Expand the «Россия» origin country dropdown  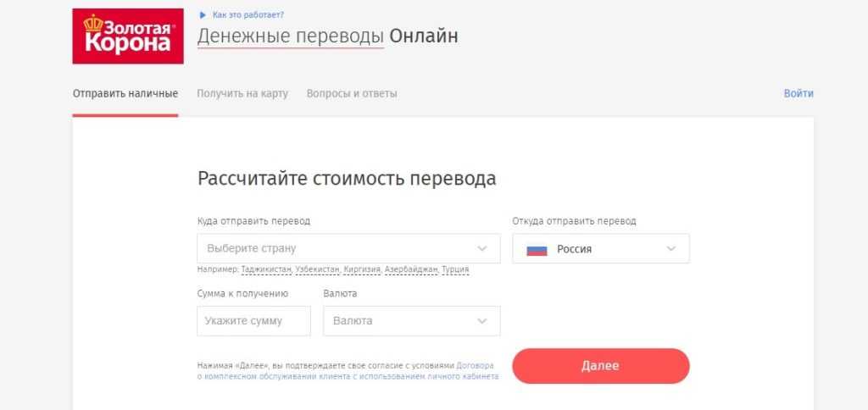[601, 249]
